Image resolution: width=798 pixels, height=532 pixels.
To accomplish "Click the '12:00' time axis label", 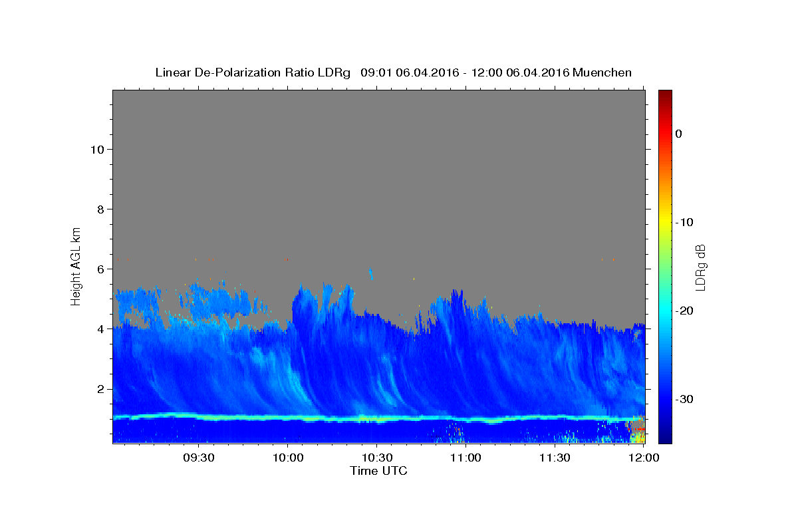I will click(x=643, y=458).
